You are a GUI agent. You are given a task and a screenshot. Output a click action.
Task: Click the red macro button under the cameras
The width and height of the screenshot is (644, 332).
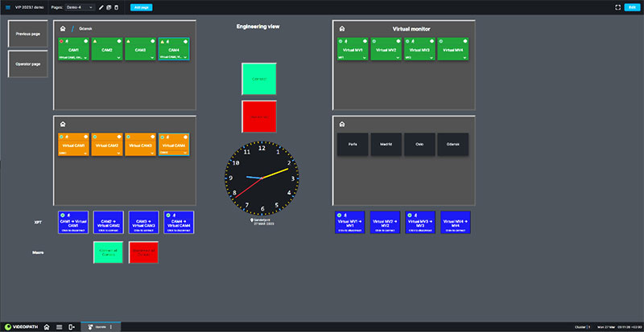(144, 252)
